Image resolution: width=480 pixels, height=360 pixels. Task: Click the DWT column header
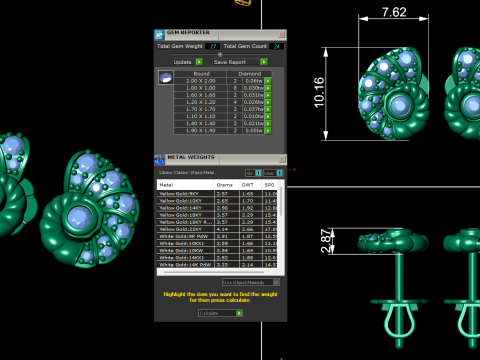[x=251, y=185]
